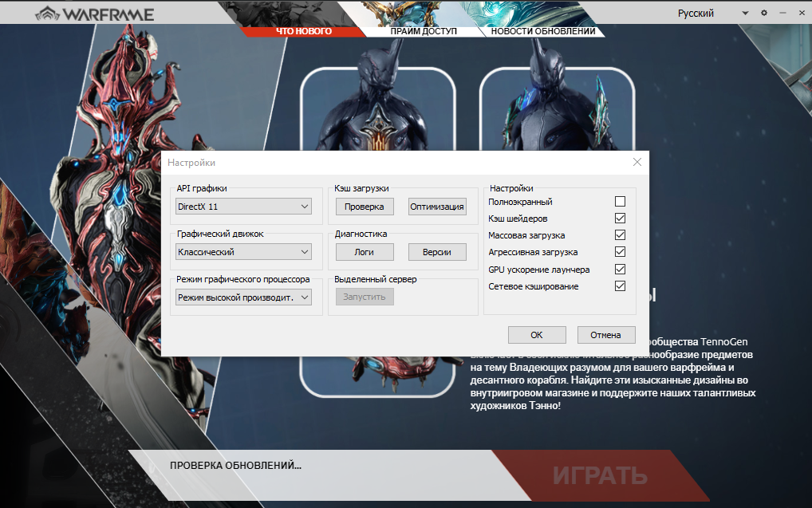Toggle the Сетевое кэширование checkbox
The height and width of the screenshot is (508, 812).
620,286
